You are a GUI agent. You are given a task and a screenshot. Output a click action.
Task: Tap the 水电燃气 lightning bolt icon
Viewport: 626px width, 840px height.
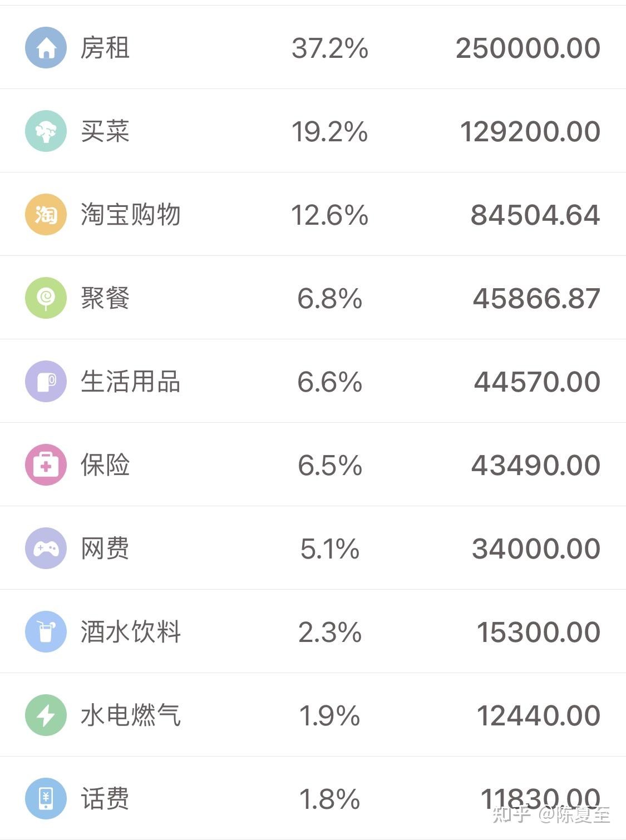point(46,715)
